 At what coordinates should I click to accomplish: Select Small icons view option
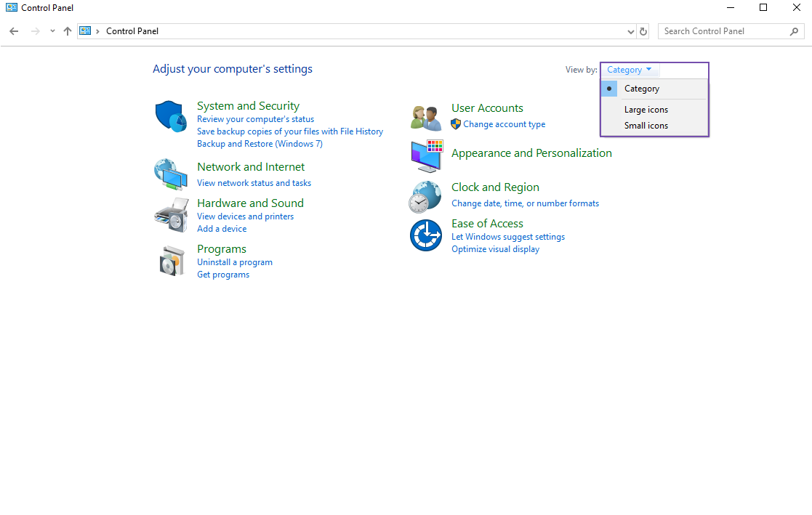coord(654,126)
